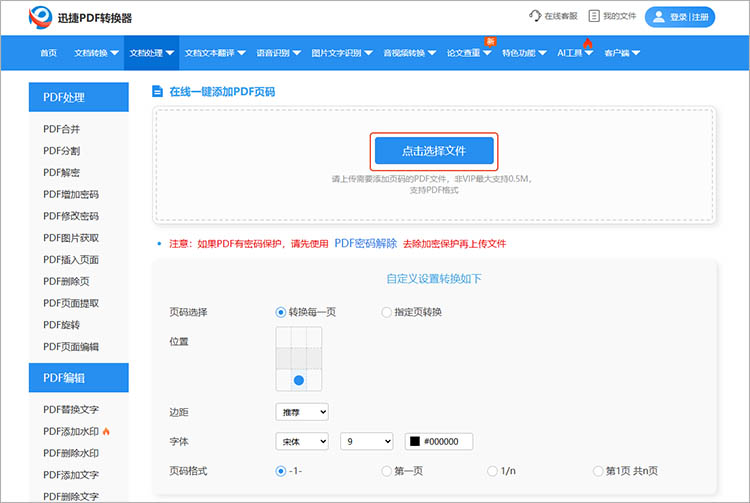Select the 指定页转换 radio option
Image resolution: width=750 pixels, height=503 pixels.
pos(386,312)
